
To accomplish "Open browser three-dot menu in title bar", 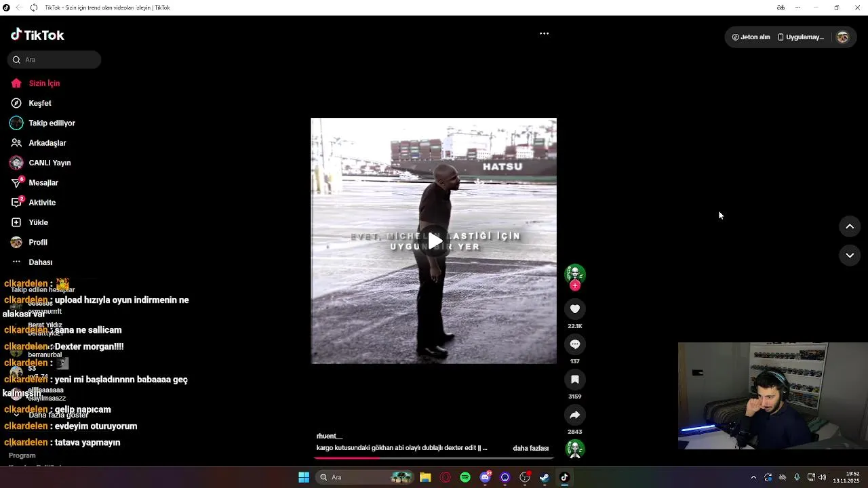I will coord(797,7).
